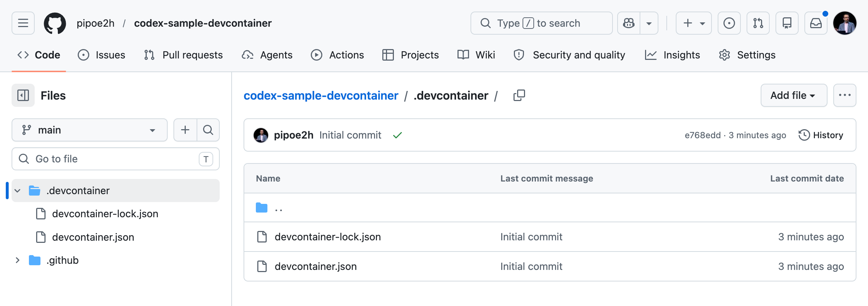868x306 pixels.
Task: Open devcontainer.json in the file table
Action: [315, 266]
